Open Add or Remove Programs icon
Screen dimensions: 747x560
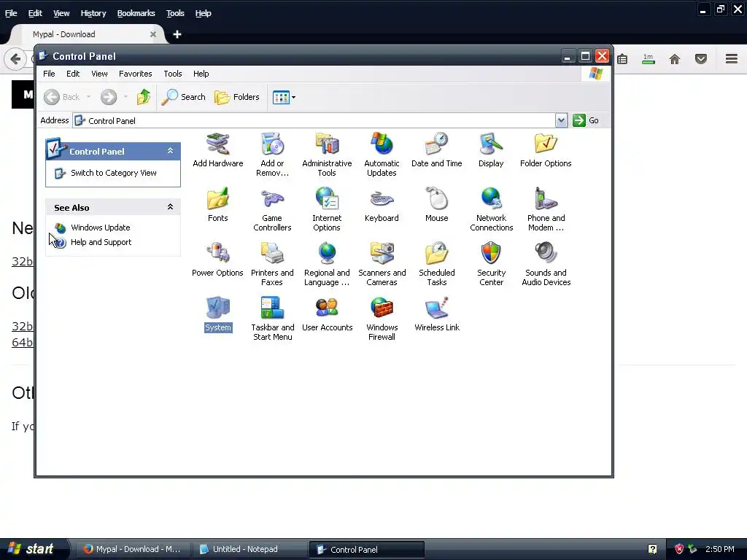pyautogui.click(x=272, y=155)
